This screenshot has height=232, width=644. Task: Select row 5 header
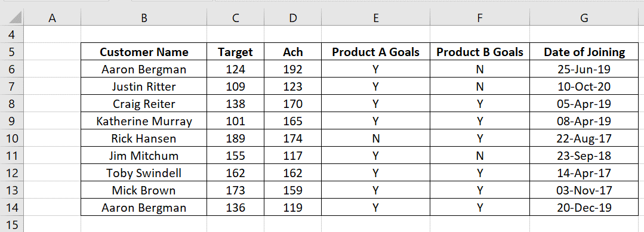click(x=11, y=52)
